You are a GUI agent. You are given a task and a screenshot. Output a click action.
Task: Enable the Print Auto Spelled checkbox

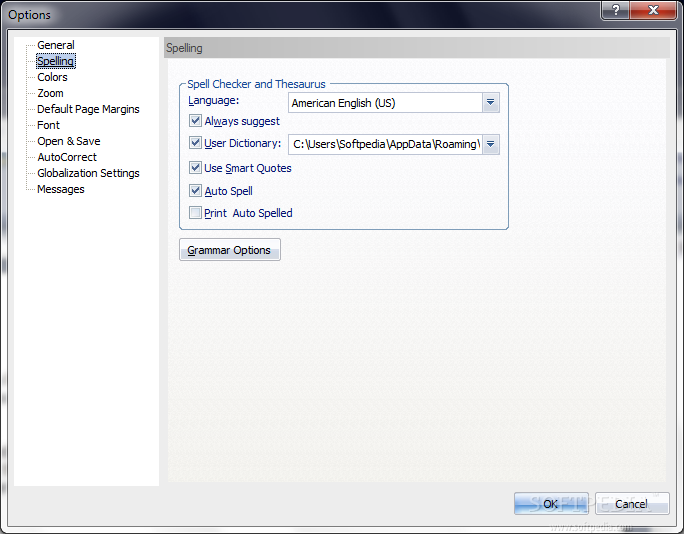(195, 212)
